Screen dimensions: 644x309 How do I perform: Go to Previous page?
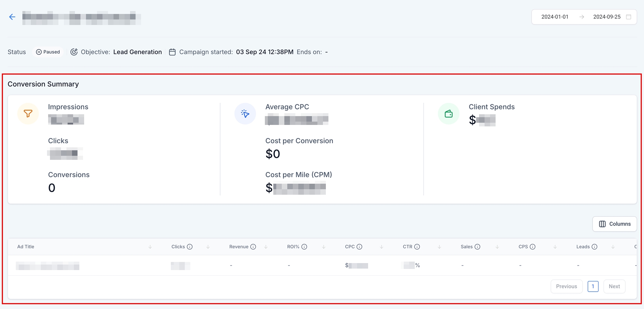coord(566,287)
